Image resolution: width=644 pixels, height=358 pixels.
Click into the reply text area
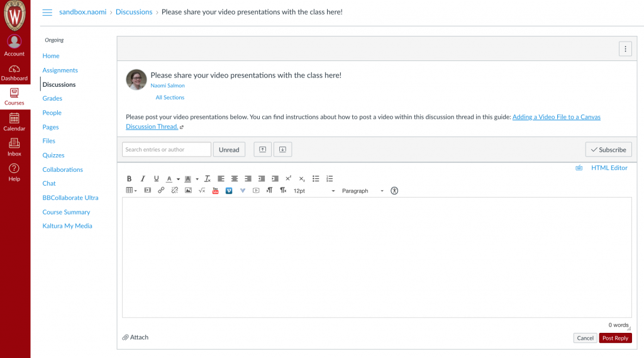click(x=377, y=257)
